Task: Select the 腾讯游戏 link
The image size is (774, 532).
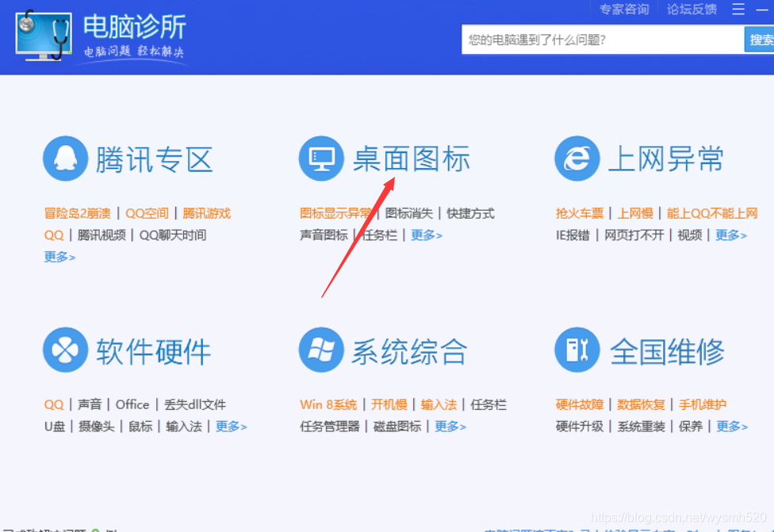Action: coord(206,213)
